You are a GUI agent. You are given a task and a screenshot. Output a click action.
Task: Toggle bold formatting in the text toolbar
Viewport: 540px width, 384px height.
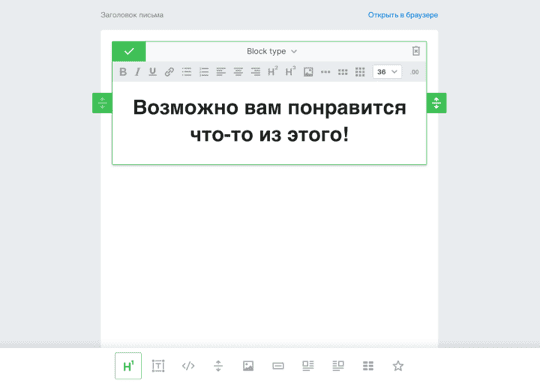(123, 72)
